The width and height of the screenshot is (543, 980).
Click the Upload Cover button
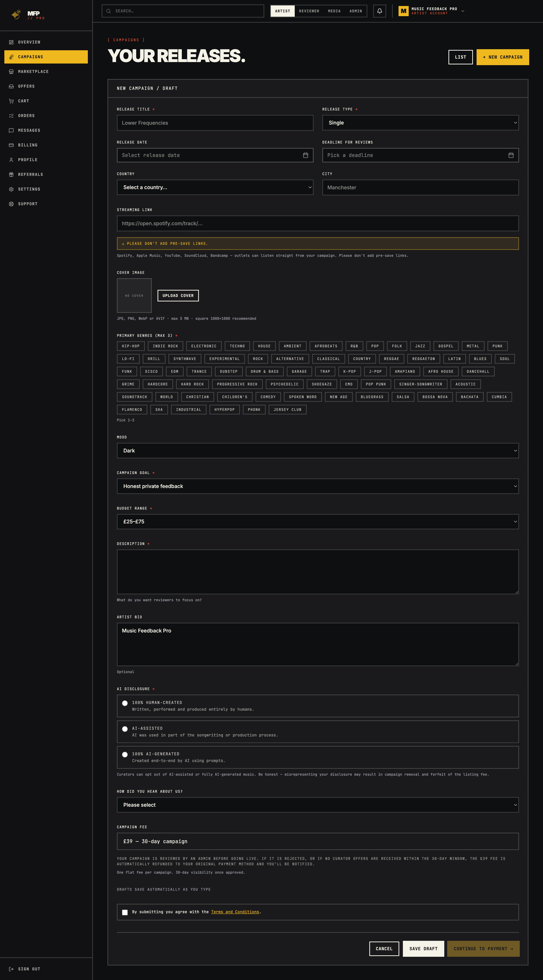[x=178, y=296]
